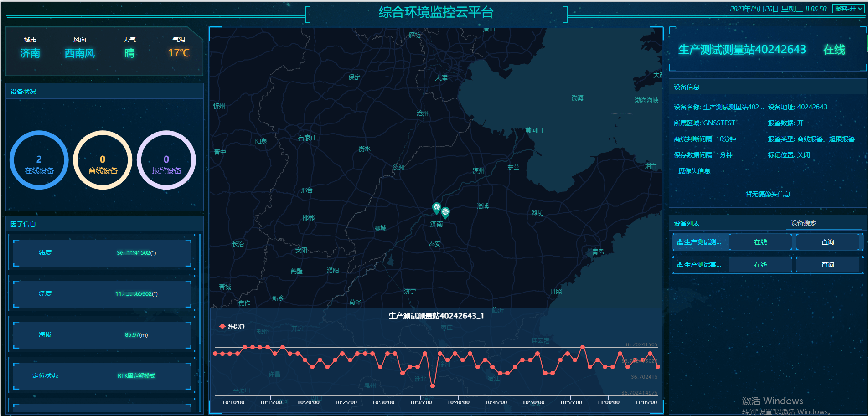Click 查询 for the 生产测试测... device
Image resolution: width=868 pixels, height=416 pixels.
827,242
